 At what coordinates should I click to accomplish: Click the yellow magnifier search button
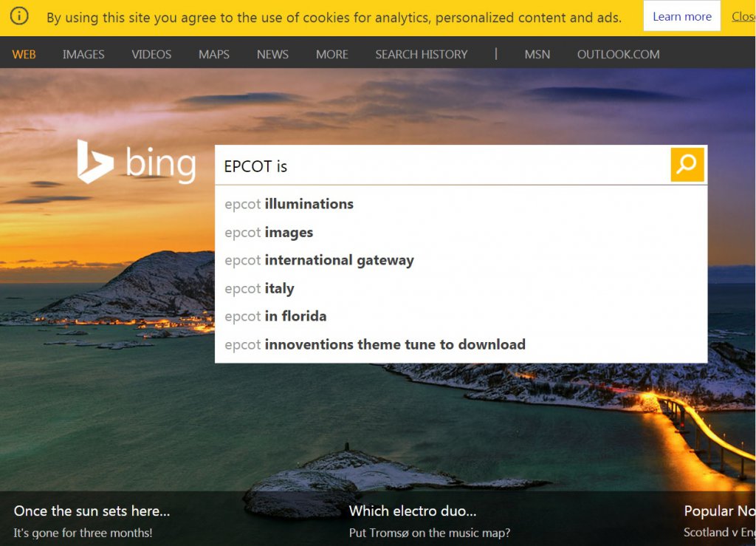point(687,164)
